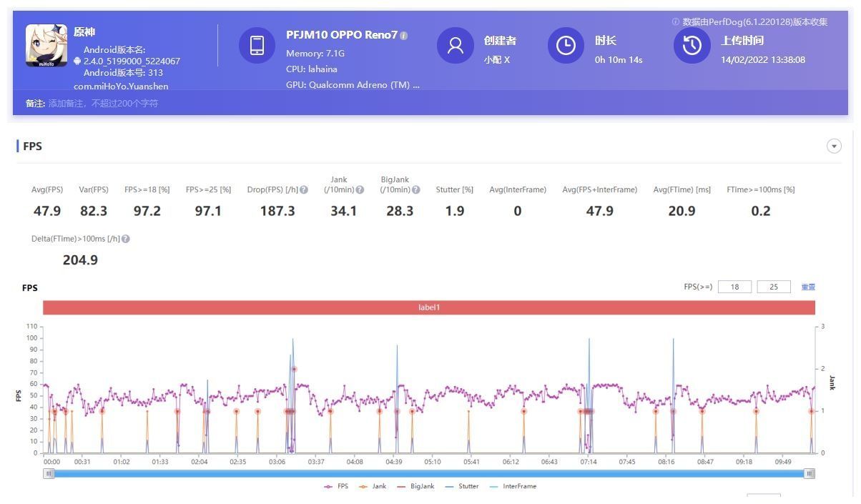Collapse the FPS section with arrow button
Image resolution: width=861 pixels, height=504 pixels.
pyautogui.click(x=834, y=146)
